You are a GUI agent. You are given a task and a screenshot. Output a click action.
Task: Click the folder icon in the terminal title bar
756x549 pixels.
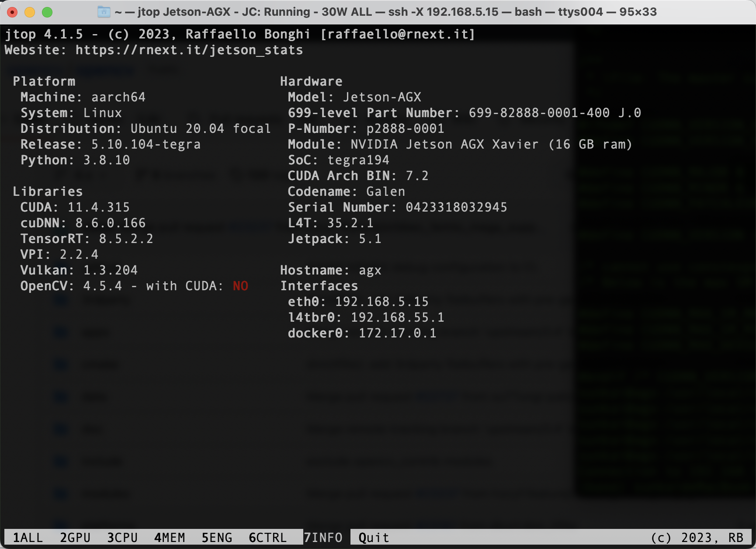(104, 12)
